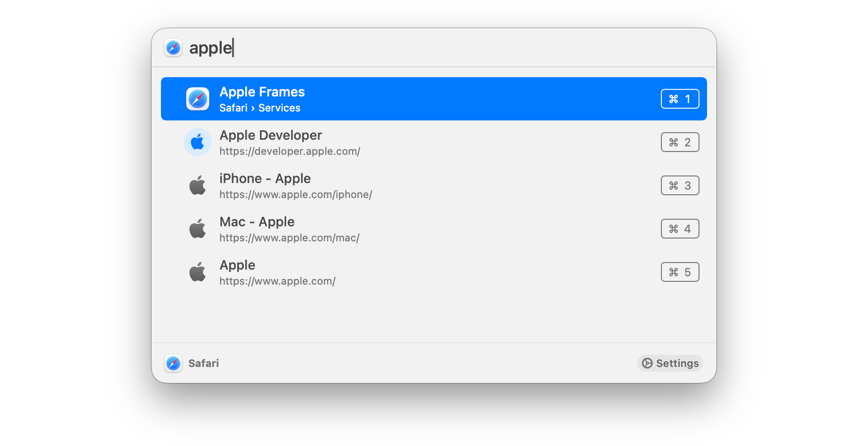
Task: Click Apple logo next to Mac result
Action: coord(198,229)
